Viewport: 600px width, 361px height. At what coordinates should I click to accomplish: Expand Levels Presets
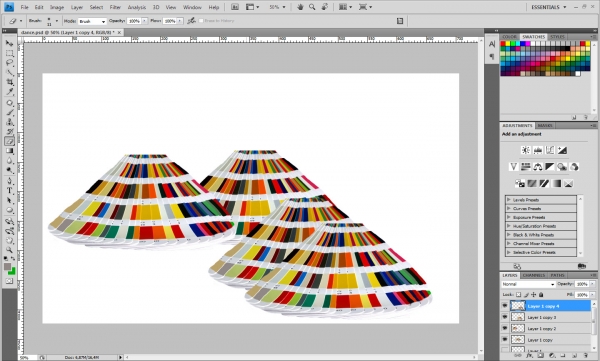pyautogui.click(x=509, y=199)
